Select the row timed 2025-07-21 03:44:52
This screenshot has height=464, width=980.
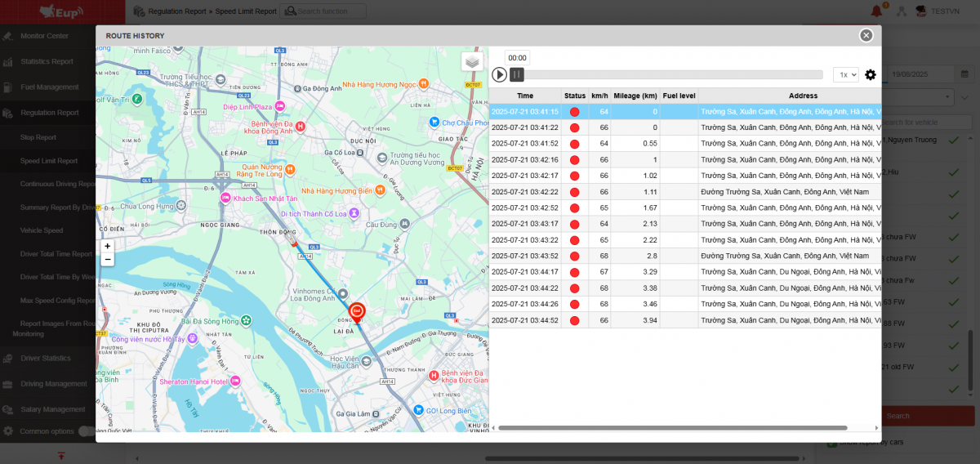point(685,320)
